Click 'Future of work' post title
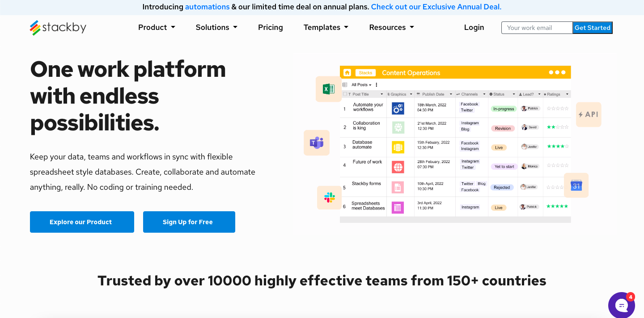 (x=368, y=162)
